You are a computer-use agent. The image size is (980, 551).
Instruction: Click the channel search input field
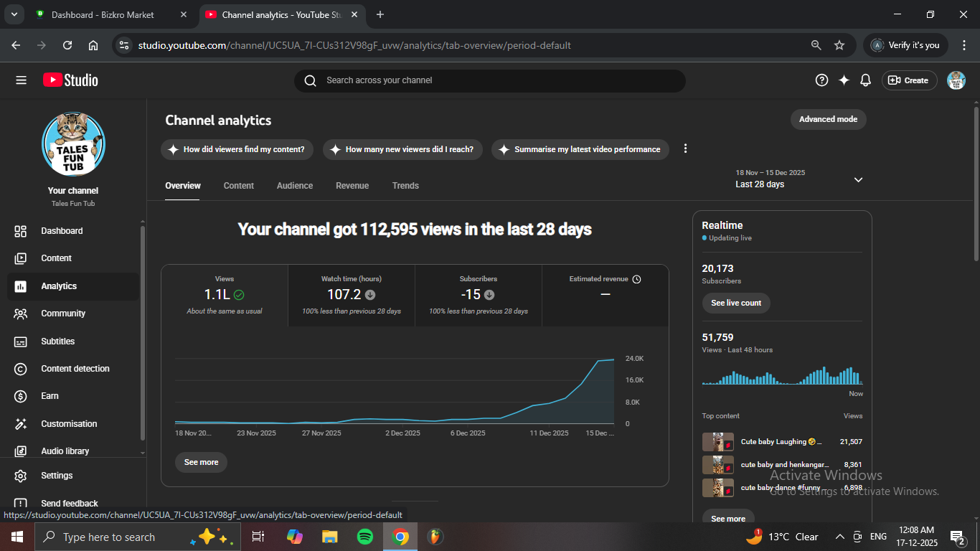tap(495, 80)
